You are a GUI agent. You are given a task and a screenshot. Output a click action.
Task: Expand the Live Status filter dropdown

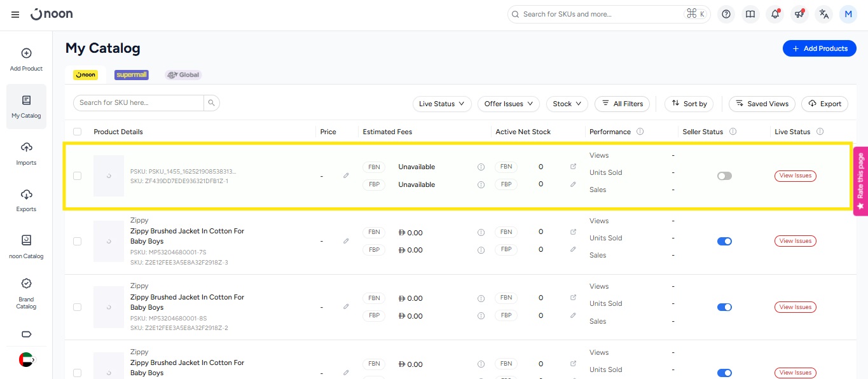[441, 104]
